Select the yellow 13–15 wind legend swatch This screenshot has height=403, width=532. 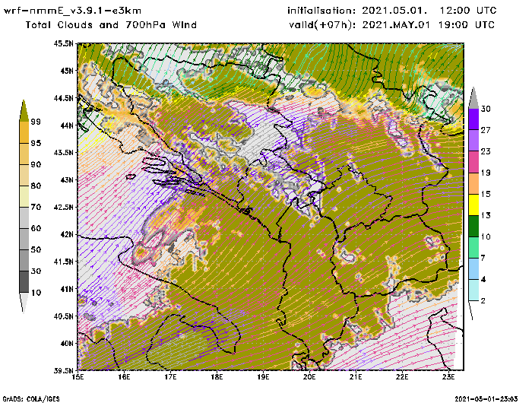coord(473,205)
